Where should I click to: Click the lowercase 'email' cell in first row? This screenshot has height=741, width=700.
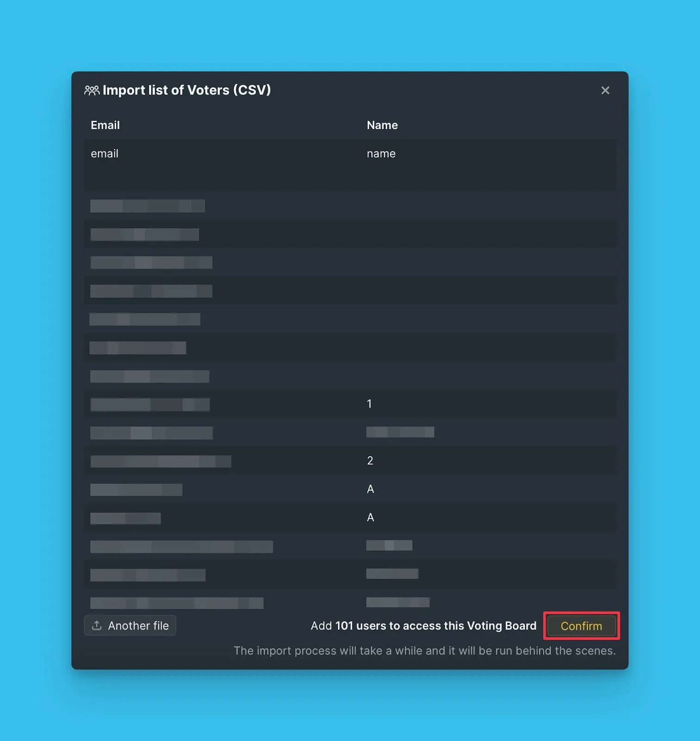[105, 154]
